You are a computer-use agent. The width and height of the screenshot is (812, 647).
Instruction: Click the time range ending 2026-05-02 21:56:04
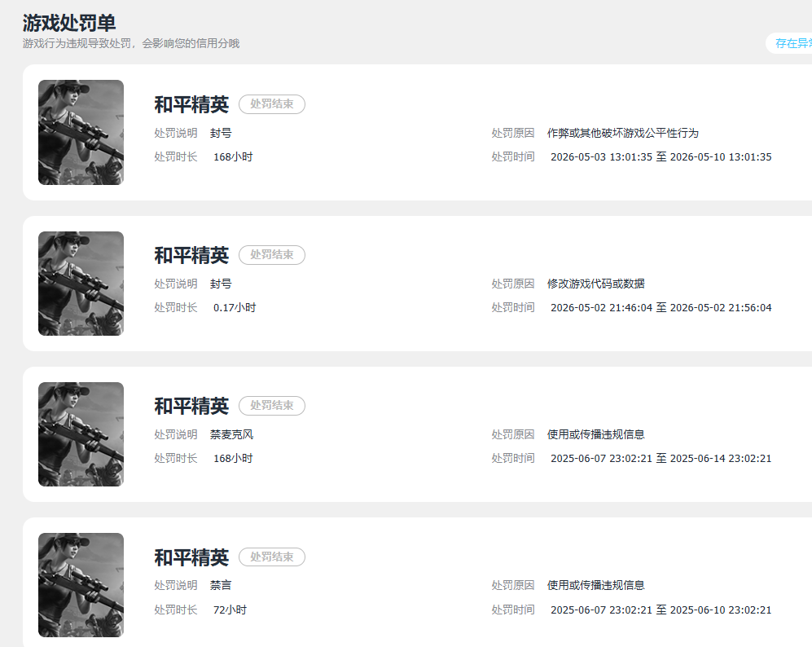(x=661, y=308)
